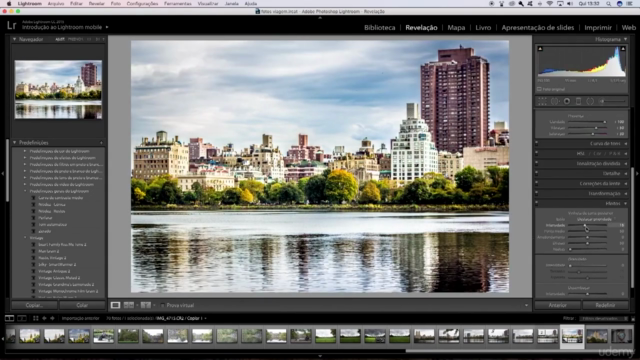Switch to Loupe view in toolbar
640x360 pixels.
point(116,305)
